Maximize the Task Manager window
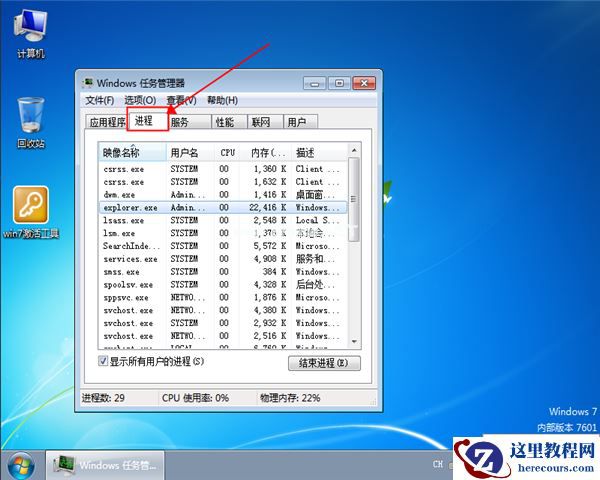 tap(339, 83)
